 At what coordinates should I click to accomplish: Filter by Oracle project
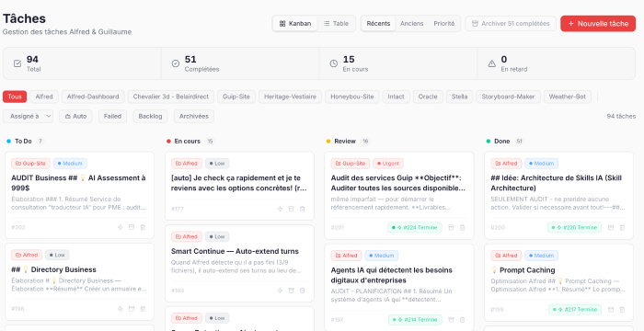428,97
